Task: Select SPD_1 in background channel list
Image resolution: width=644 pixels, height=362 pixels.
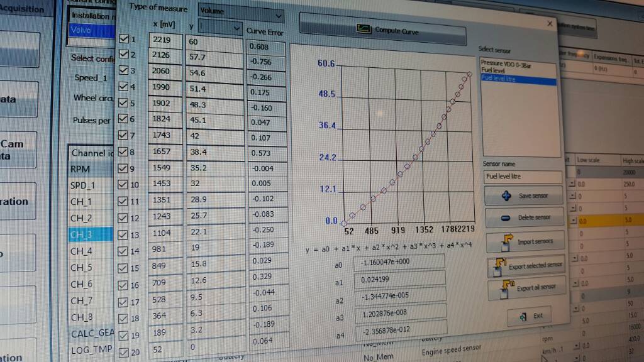Action: [x=91, y=185]
